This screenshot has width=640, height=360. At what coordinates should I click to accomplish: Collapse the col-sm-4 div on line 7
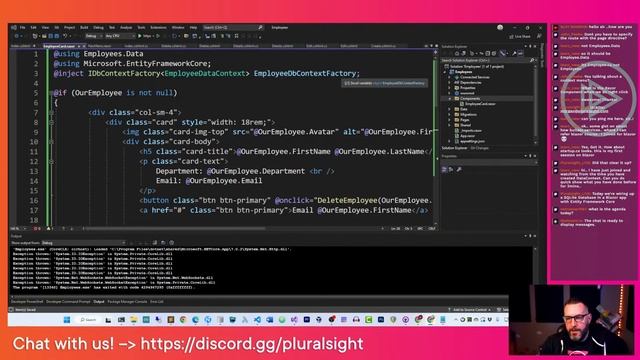[x=51, y=113]
